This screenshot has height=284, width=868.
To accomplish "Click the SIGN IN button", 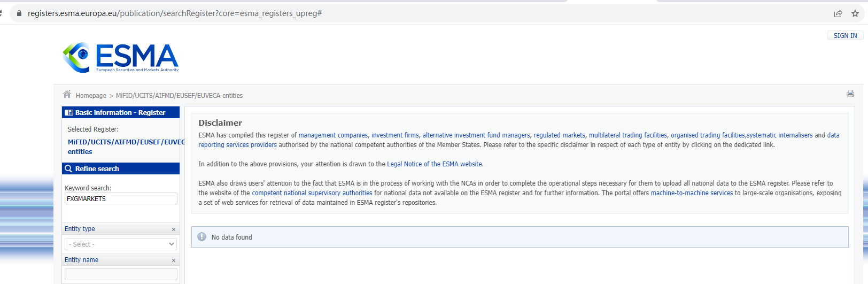I will point(845,36).
